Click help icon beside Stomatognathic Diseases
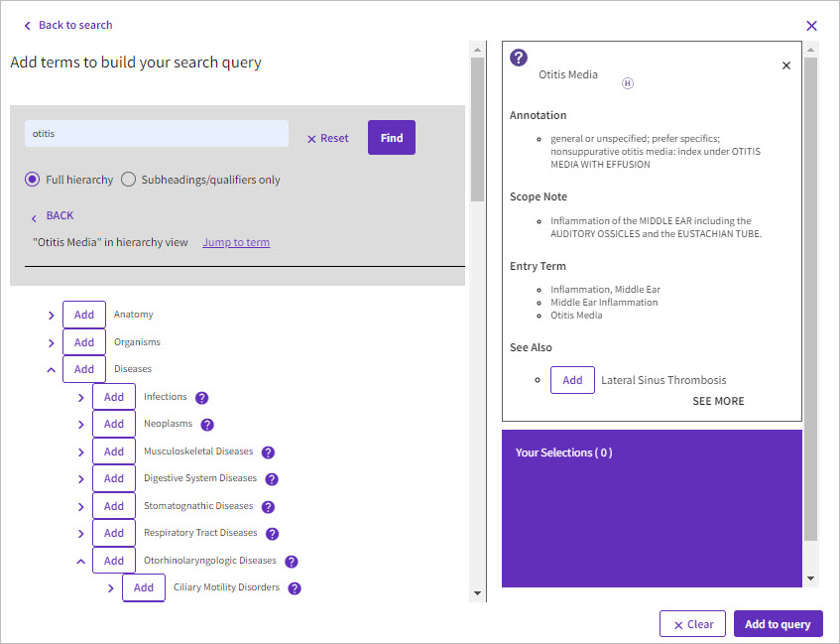This screenshot has height=644, width=840. (268, 507)
